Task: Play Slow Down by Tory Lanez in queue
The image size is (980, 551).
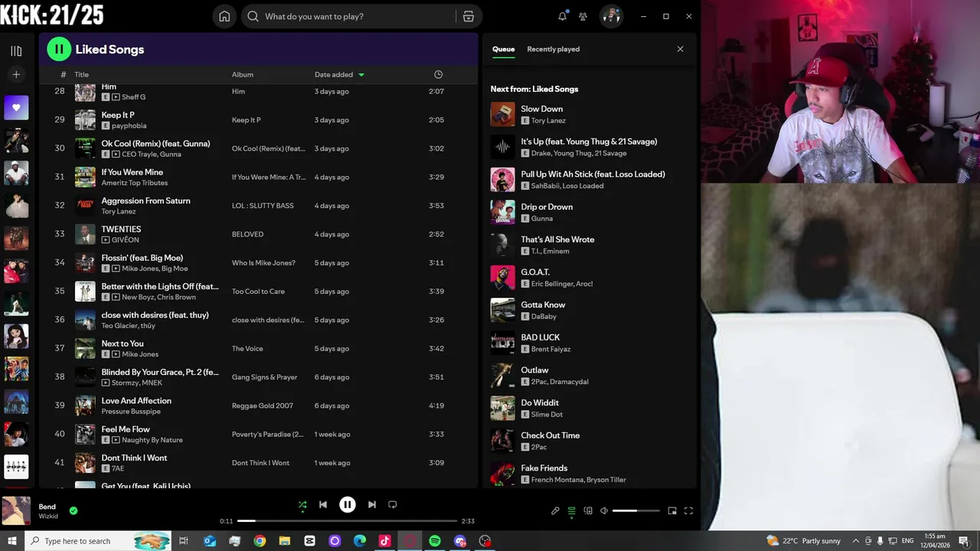Action: (588, 114)
